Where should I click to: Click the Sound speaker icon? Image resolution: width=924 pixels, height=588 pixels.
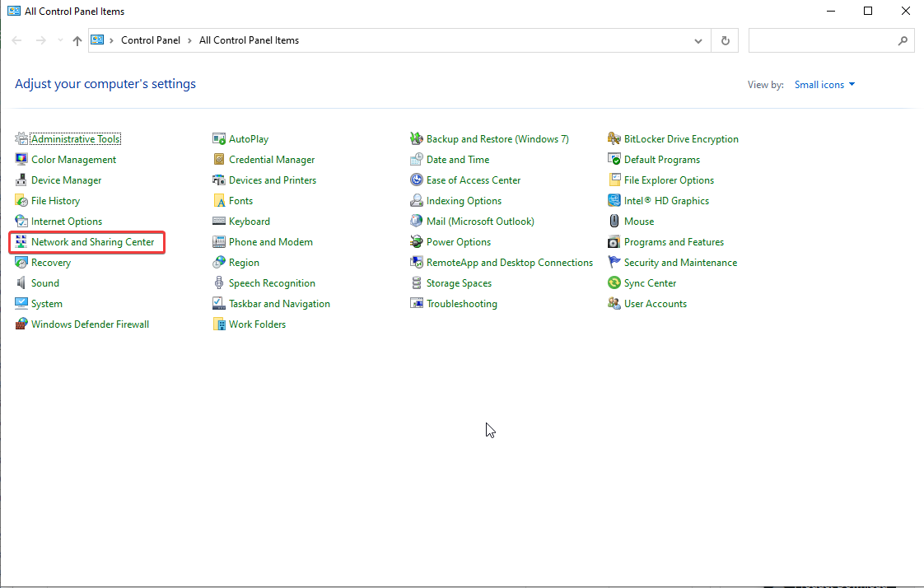click(21, 283)
